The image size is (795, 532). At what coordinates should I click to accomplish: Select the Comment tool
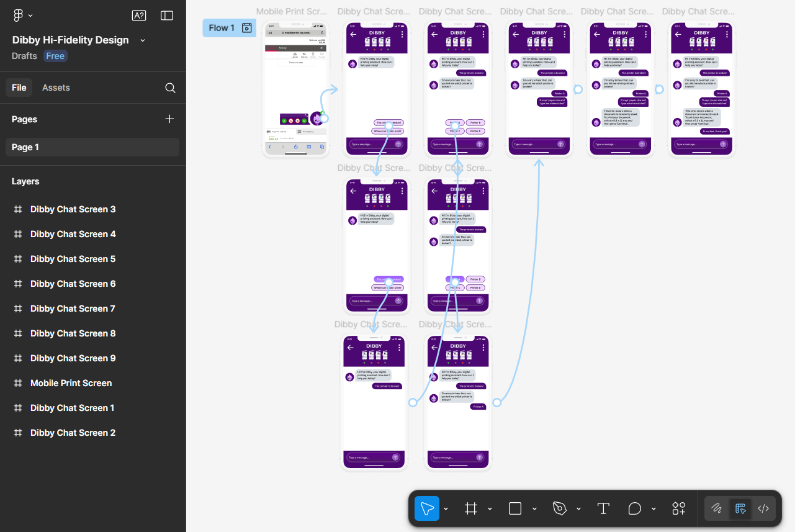coord(634,509)
